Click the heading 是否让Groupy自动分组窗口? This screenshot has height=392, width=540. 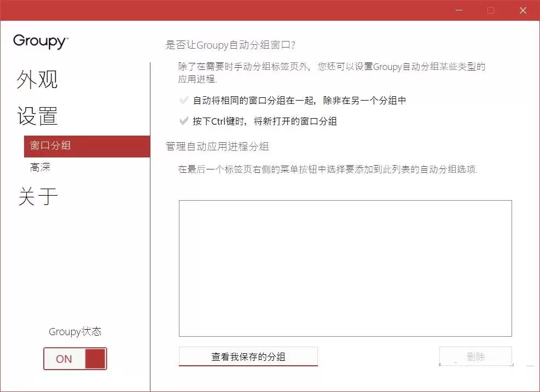(230, 45)
